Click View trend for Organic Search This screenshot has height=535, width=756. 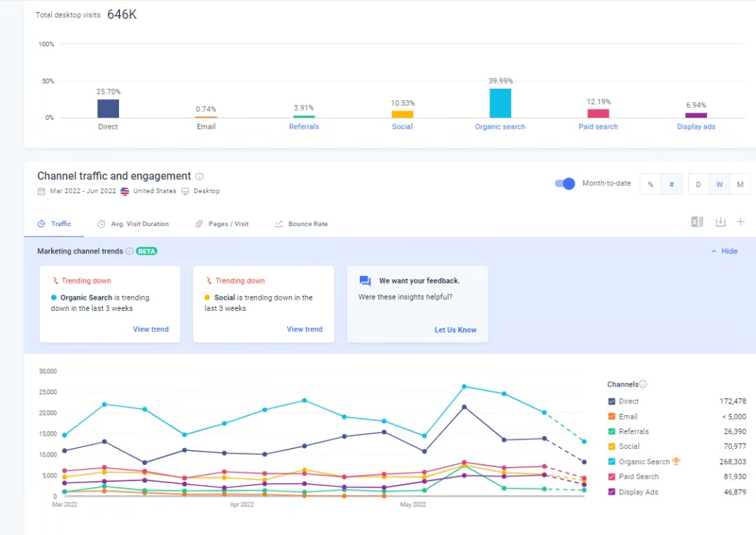150,329
